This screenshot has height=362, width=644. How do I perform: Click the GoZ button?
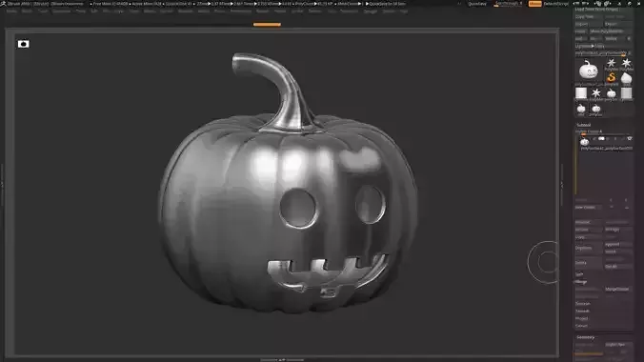580,39
